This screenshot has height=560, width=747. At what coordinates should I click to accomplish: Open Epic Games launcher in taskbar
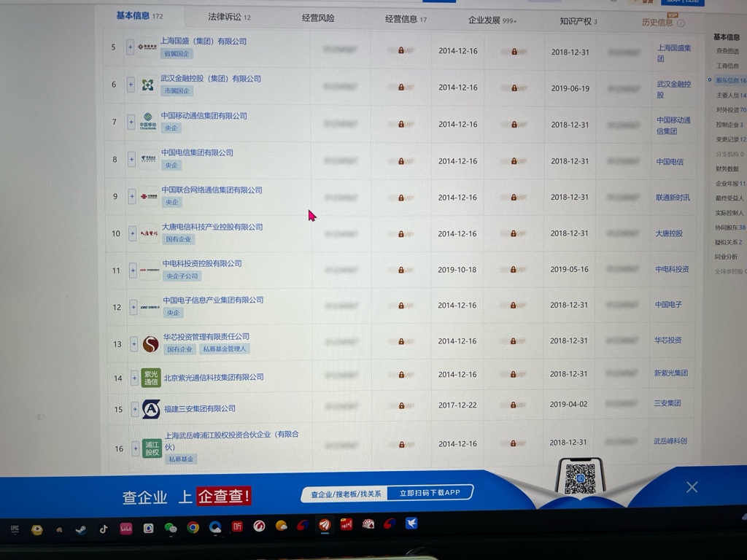[x=15, y=529]
